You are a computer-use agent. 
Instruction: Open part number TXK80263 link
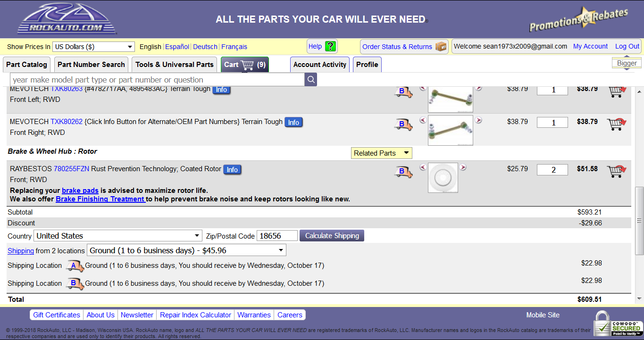point(67,89)
